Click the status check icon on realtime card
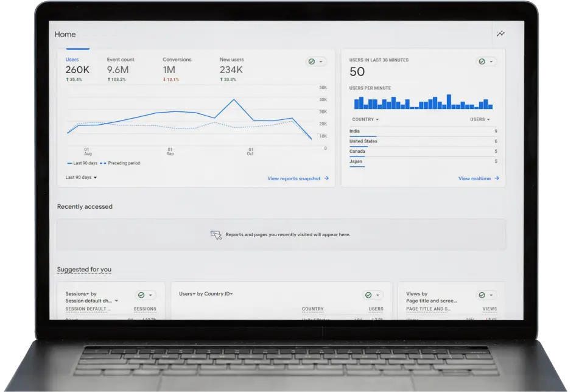Image resolution: width=579 pixels, height=392 pixels. 482,61
